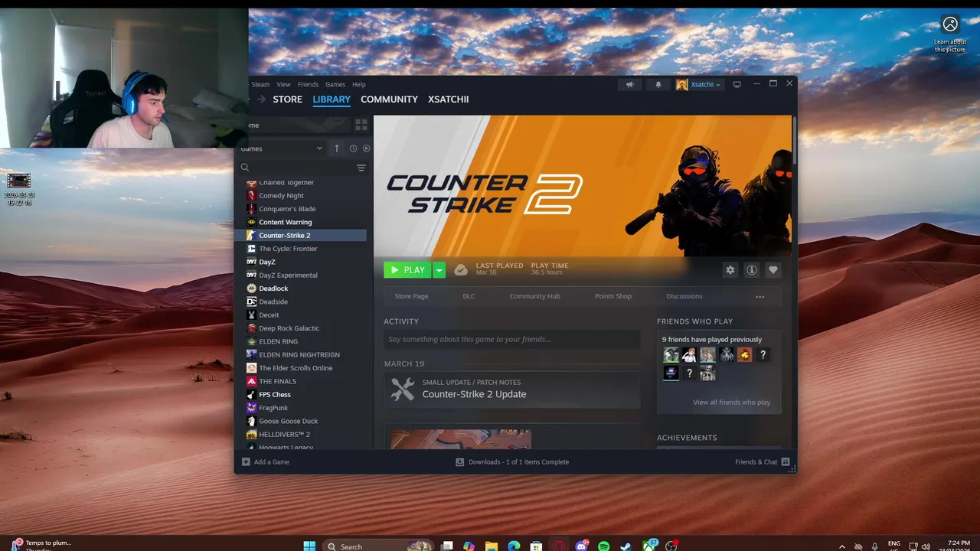Open the XSATCHII profile tab
Viewport: 980px width, 551px height.
449,99
